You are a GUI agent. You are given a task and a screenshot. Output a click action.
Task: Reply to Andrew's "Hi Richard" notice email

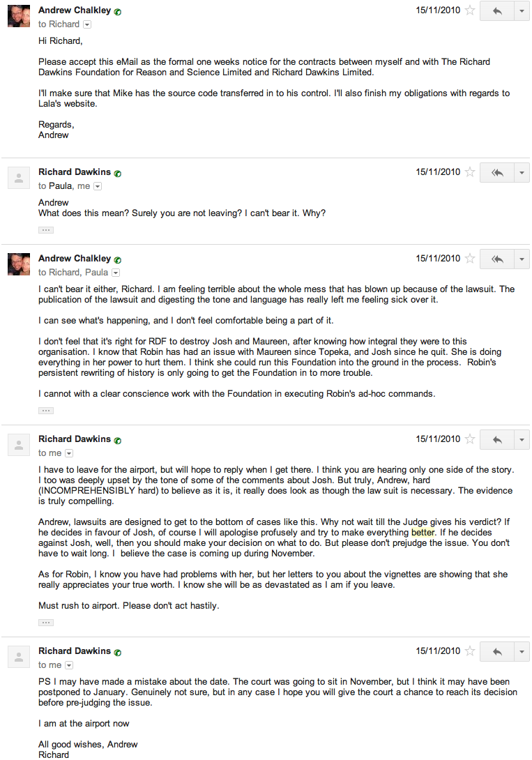497,11
